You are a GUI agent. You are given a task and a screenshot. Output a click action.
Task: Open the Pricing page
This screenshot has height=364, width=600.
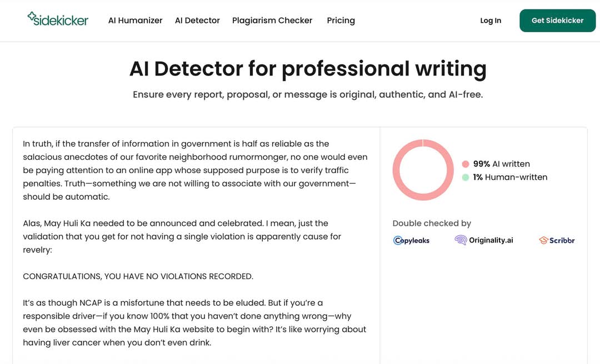point(341,21)
